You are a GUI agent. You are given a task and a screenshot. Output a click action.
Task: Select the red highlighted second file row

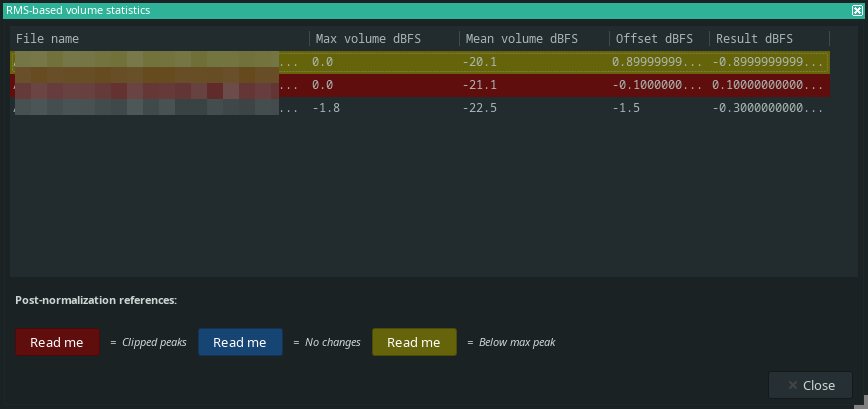[x=420, y=85]
